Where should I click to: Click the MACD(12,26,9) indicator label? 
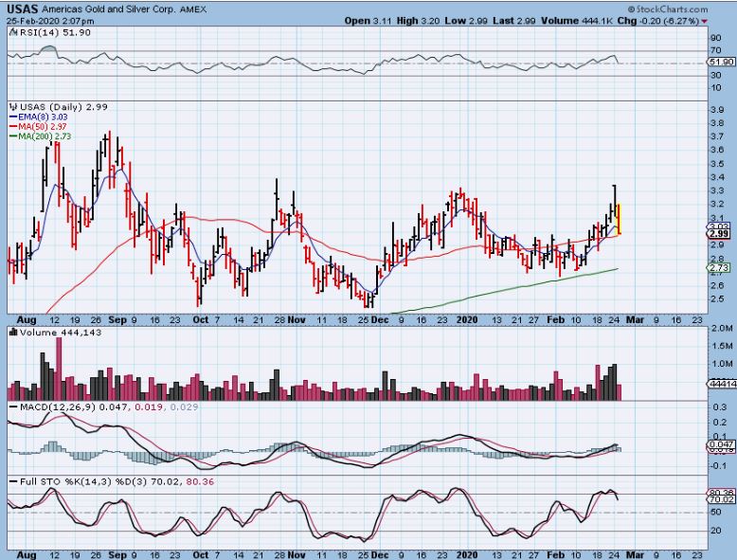point(56,407)
